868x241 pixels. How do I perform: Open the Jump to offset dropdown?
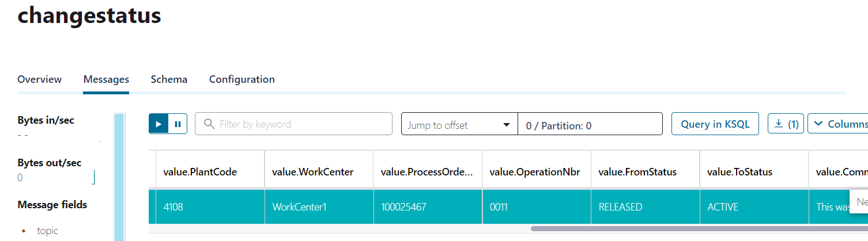pos(459,124)
